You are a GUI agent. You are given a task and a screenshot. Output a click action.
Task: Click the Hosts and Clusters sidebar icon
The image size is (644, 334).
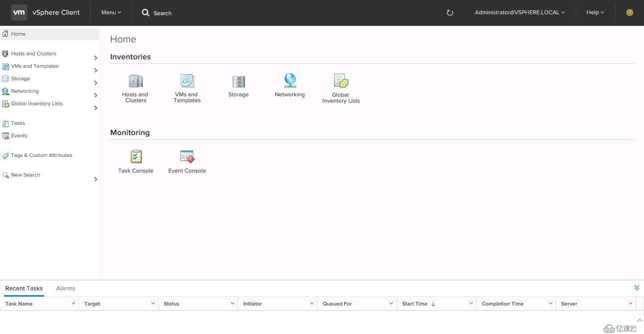5,54
